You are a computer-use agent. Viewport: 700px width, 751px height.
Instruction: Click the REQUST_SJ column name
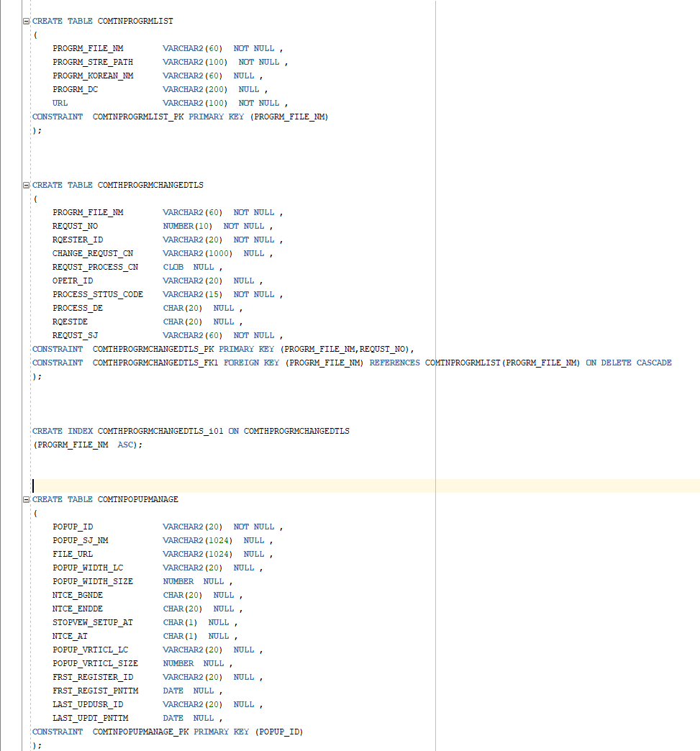76,335
